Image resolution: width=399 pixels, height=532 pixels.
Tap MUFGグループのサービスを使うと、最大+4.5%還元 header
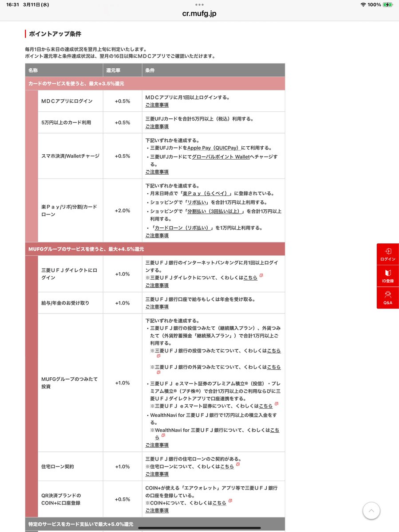[155, 249]
